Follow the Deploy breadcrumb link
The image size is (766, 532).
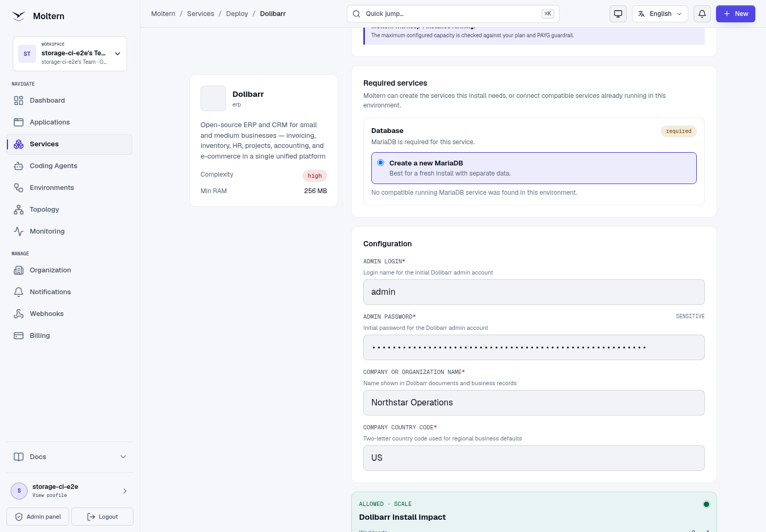pyautogui.click(x=237, y=14)
